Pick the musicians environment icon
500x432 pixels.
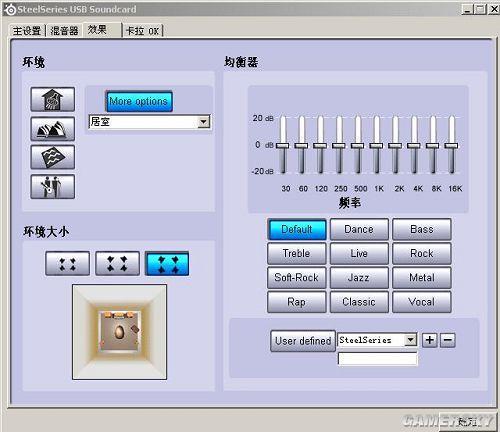click(53, 186)
